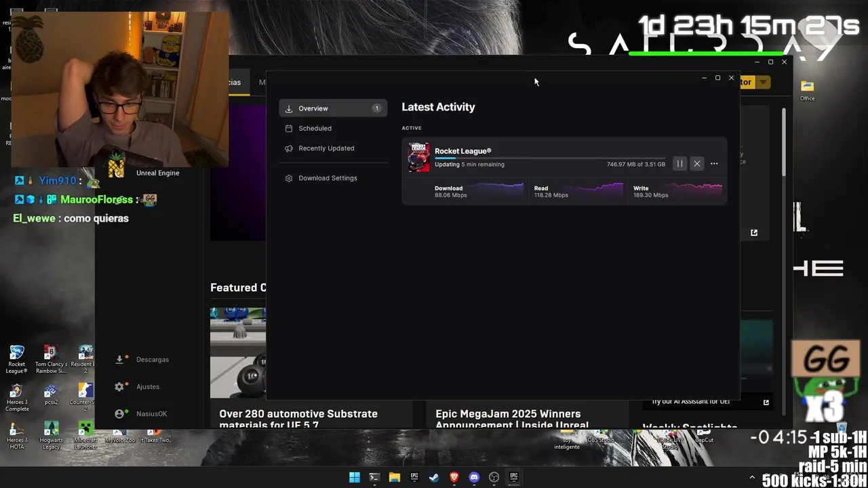The height and width of the screenshot is (488, 868).
Task: Expand the yellow button dropdown arrow
Action: click(763, 82)
